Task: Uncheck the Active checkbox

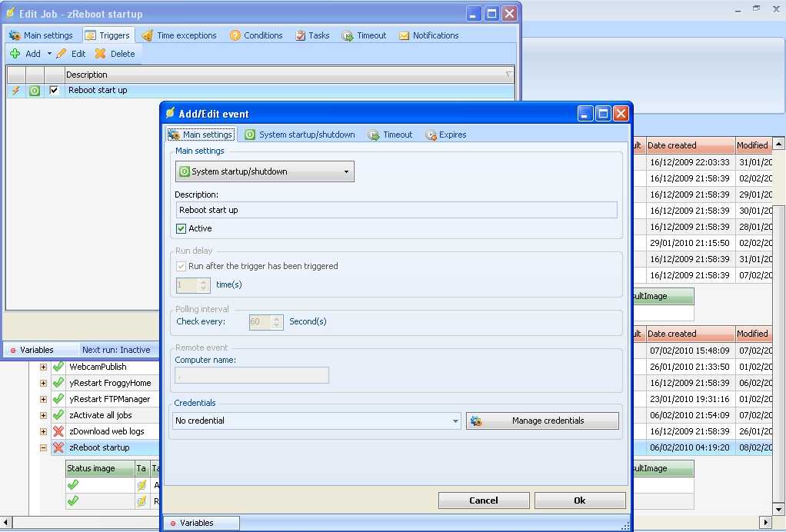Action: pos(182,228)
